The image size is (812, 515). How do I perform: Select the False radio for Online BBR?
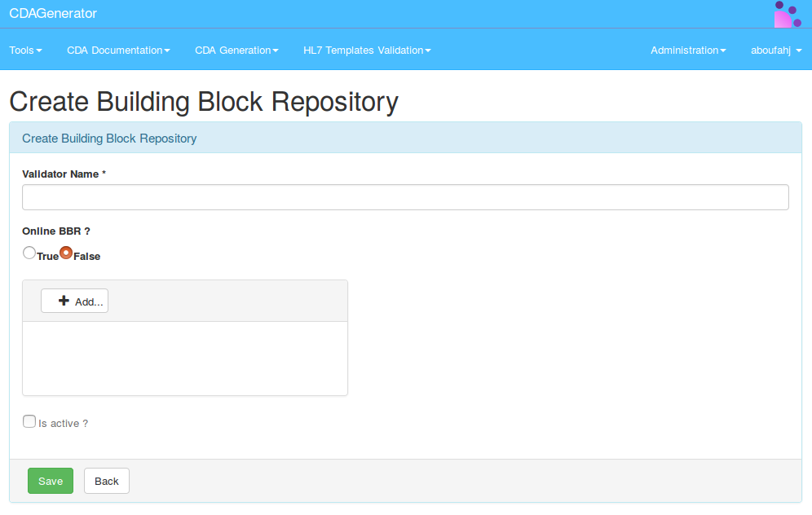point(67,253)
